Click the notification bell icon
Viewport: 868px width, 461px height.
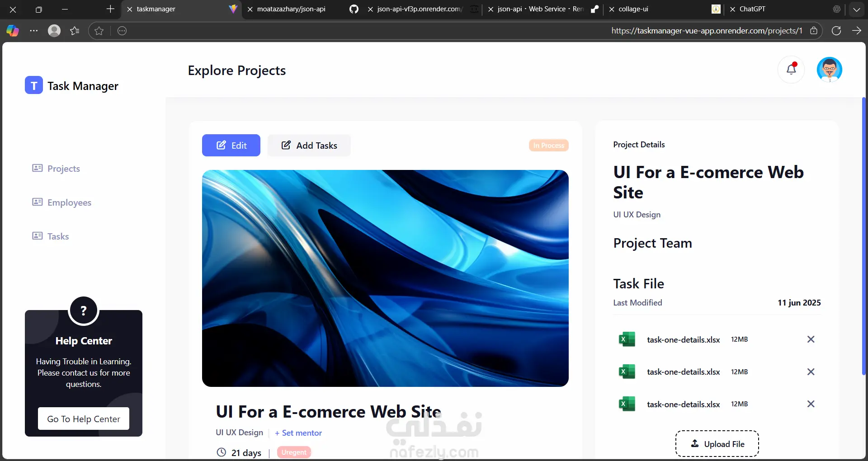tap(791, 70)
